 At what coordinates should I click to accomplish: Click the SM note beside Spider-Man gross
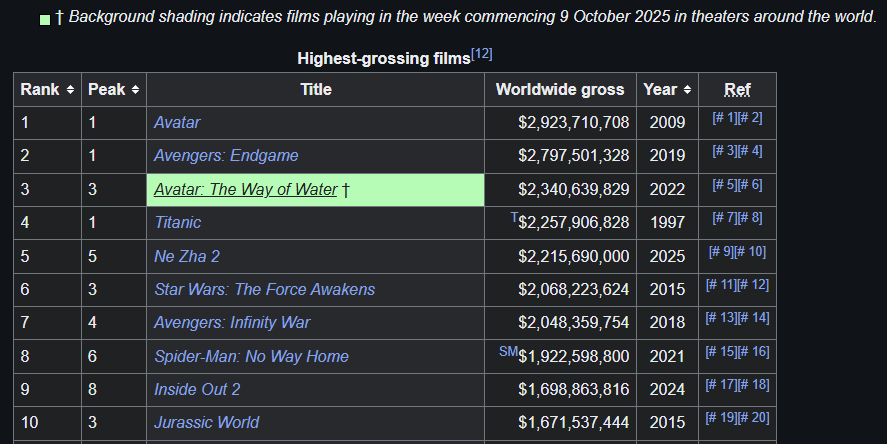508,350
